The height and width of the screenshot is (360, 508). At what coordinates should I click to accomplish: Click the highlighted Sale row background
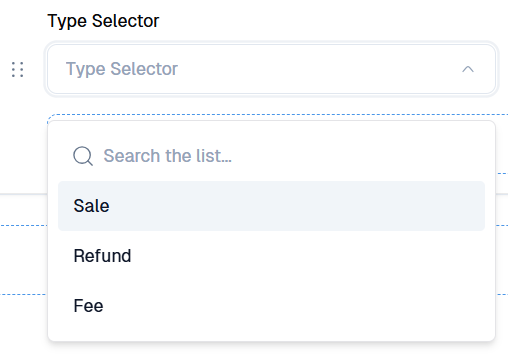click(271, 206)
